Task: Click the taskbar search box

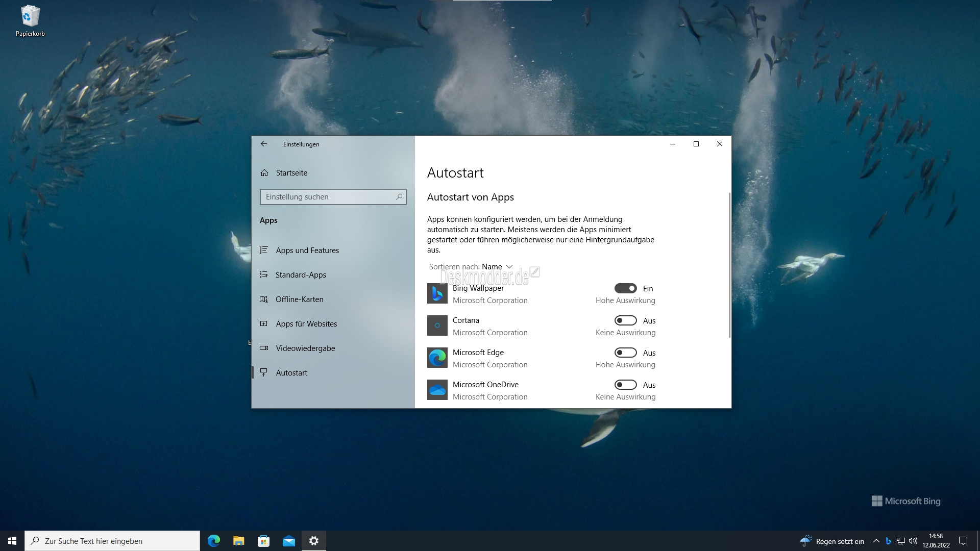Action: [112, 541]
